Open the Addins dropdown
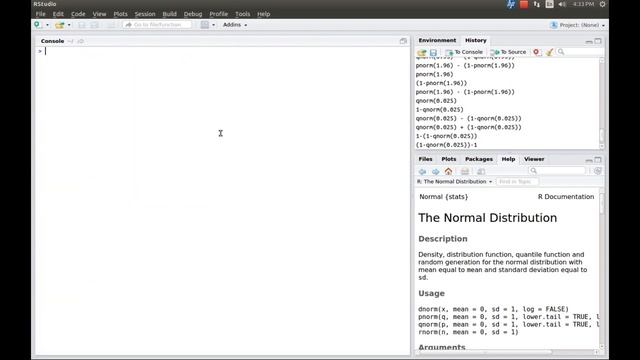 point(235,25)
